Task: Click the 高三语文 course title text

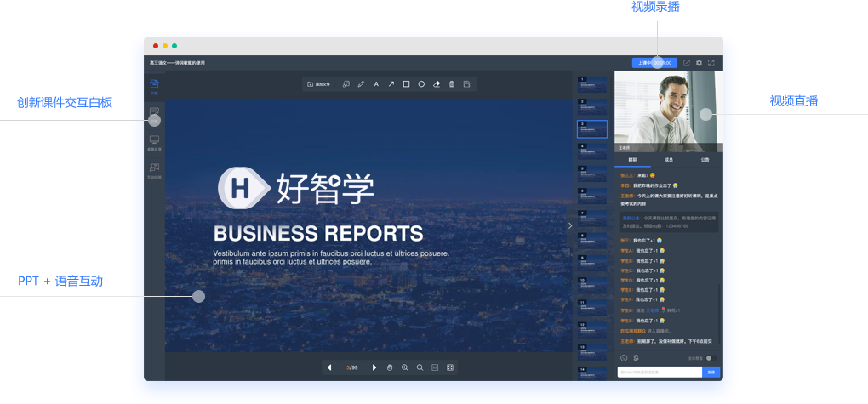Action: [x=177, y=63]
